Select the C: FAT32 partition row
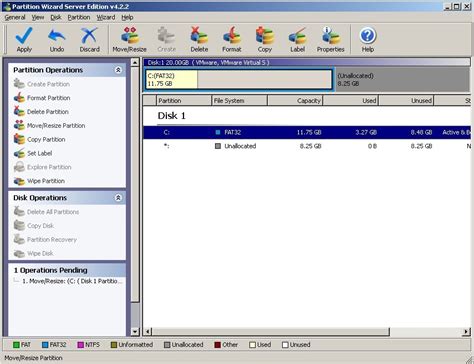Image resolution: width=474 pixels, height=364 pixels. pyautogui.click(x=307, y=132)
